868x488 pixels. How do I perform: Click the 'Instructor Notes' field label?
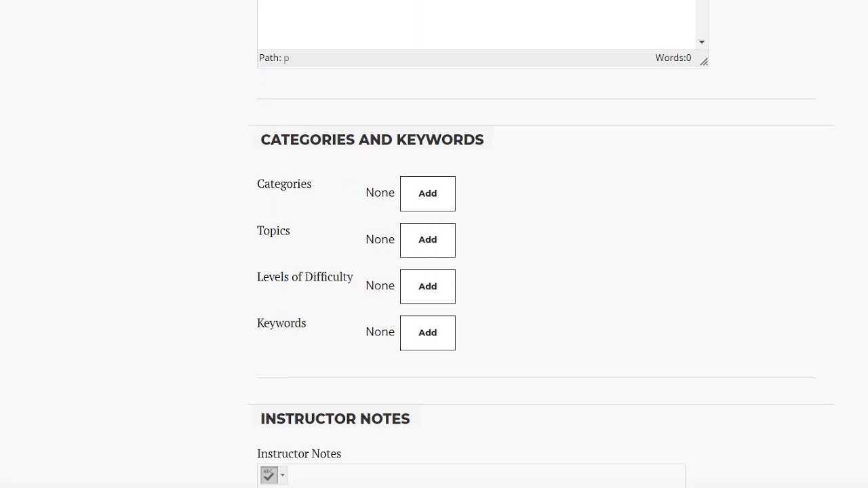299,453
